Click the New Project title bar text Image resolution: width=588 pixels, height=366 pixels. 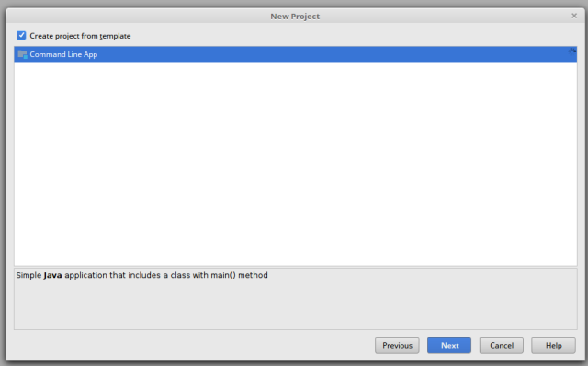[295, 17]
